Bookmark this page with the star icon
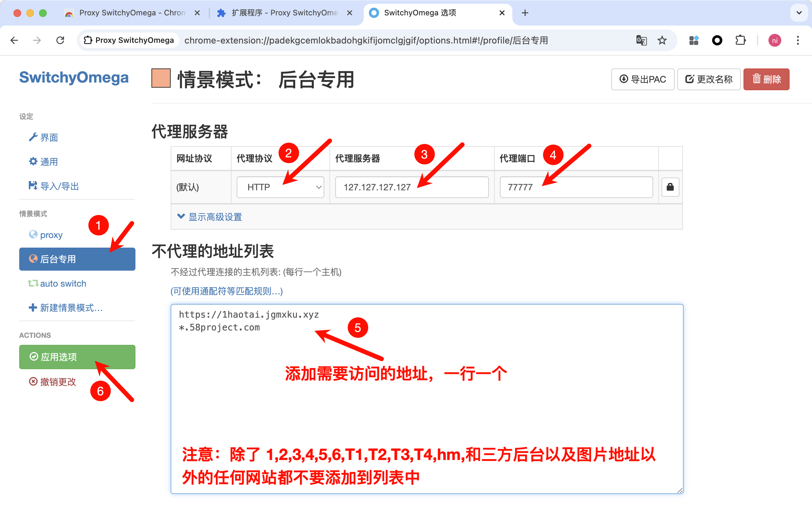The image size is (812, 508). (x=662, y=40)
